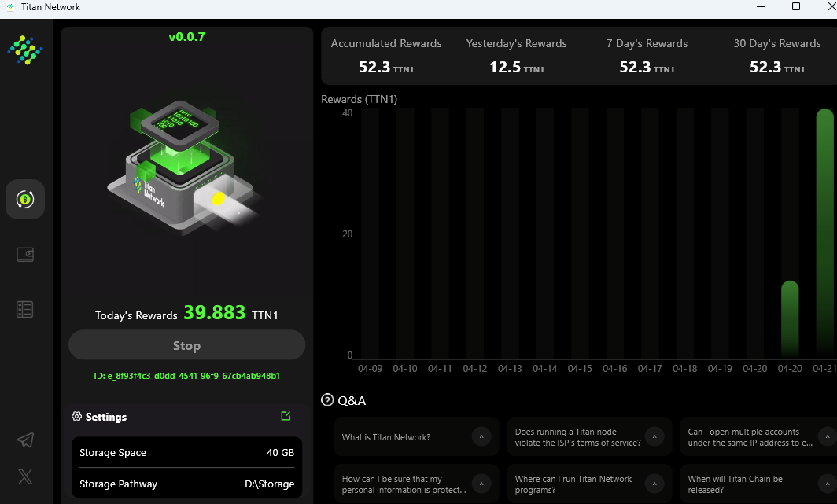This screenshot has height=504, width=837.
Task: Click the 40 GB Storage Space value
Action: [282, 453]
